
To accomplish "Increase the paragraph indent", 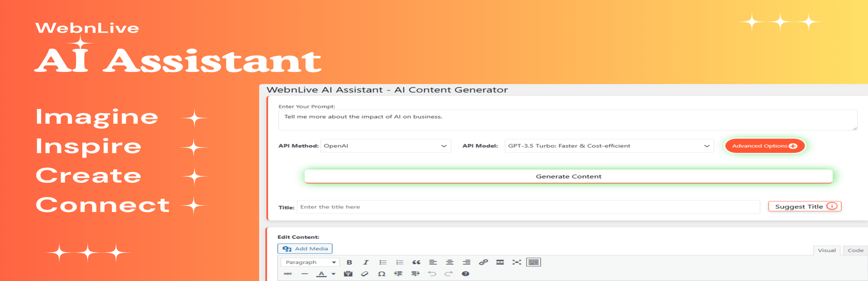I will (x=415, y=274).
